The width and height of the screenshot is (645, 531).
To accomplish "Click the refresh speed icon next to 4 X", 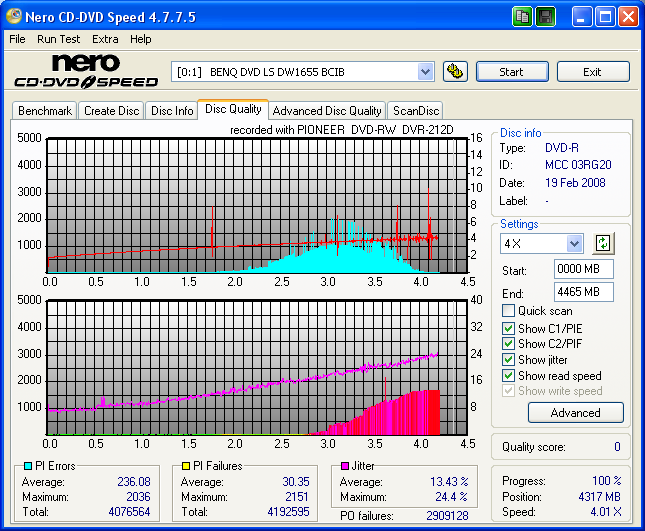I will pyautogui.click(x=603, y=243).
